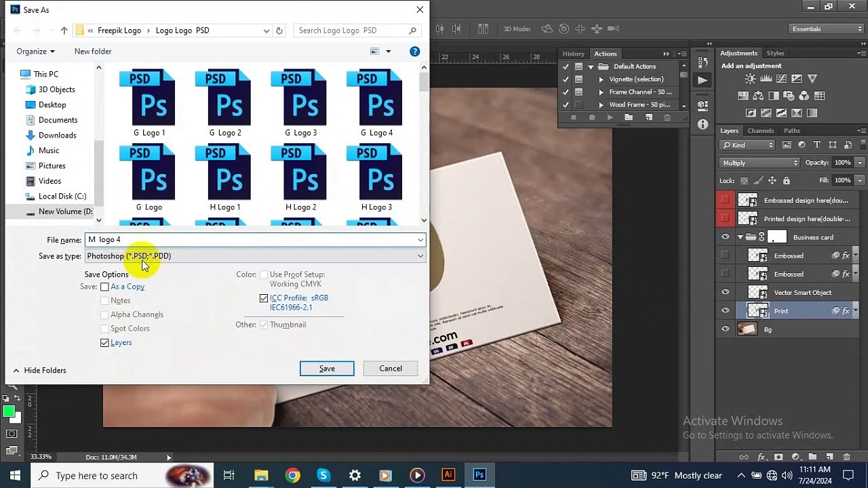Open the History panel icon in side dock
Screen dimensions: 868x488
click(x=703, y=61)
